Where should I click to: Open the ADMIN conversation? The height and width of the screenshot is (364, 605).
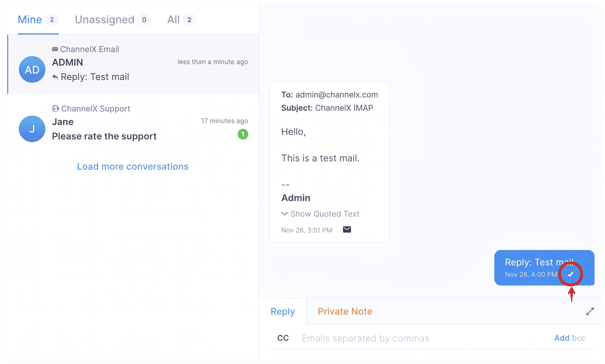(133, 64)
